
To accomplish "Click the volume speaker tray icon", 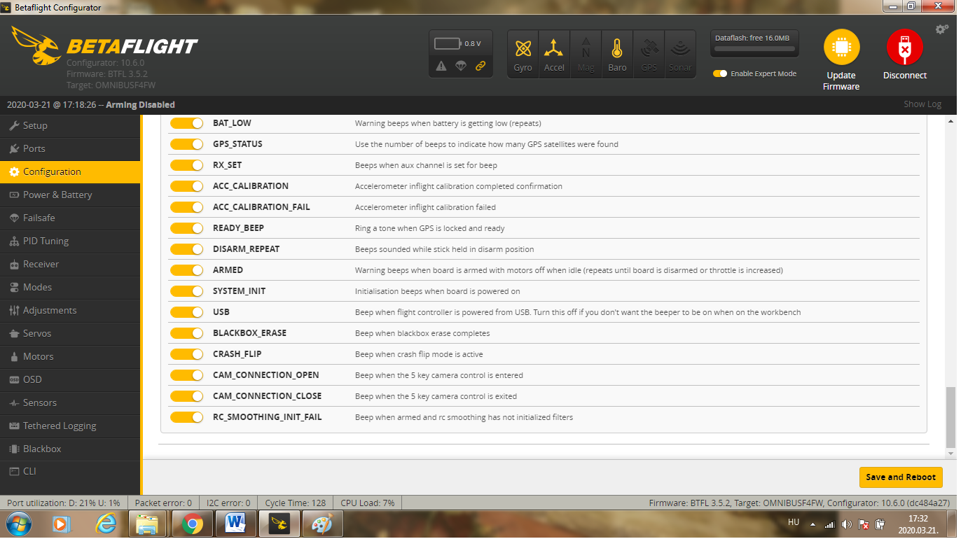I will click(x=846, y=524).
